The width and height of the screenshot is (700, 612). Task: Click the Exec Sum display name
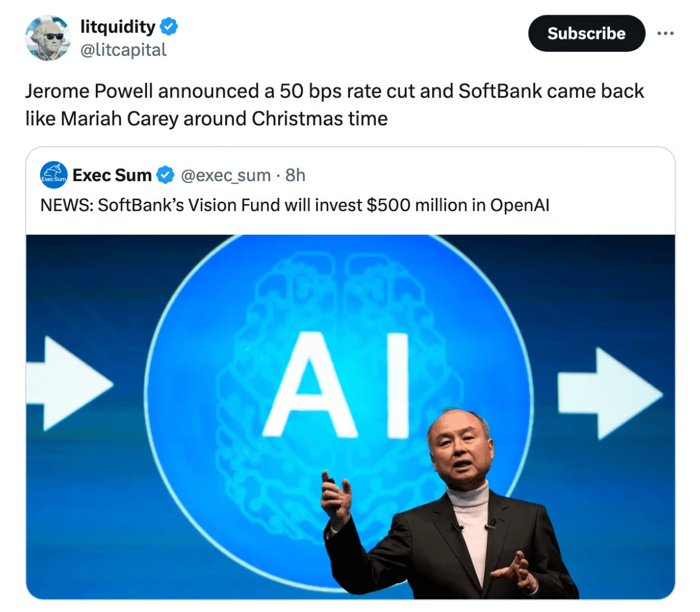click(x=112, y=175)
